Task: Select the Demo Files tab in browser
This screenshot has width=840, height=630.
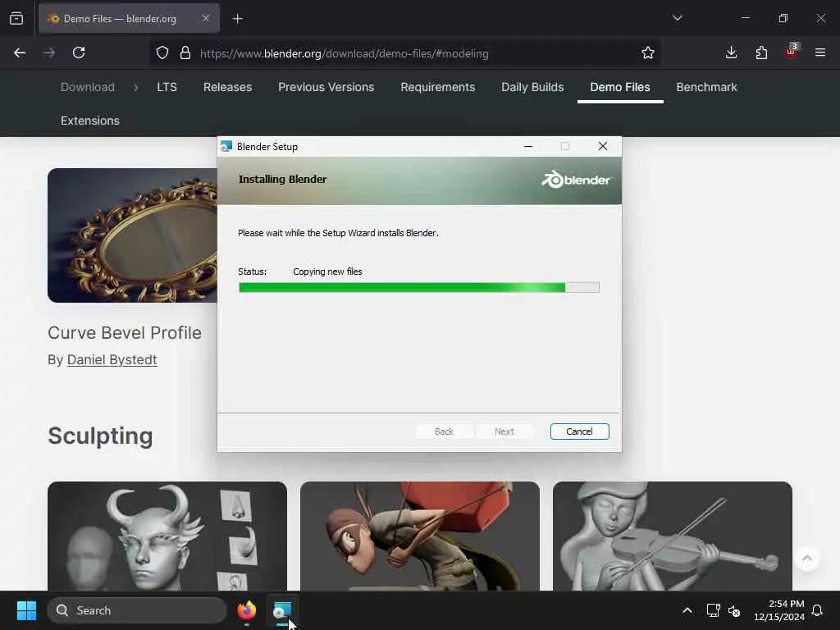Action: [x=129, y=19]
